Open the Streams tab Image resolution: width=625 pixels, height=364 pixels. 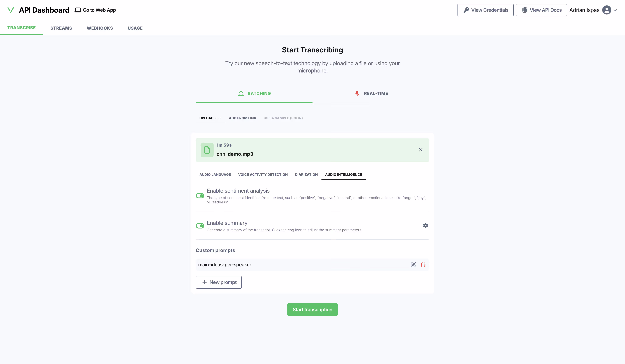point(61,28)
